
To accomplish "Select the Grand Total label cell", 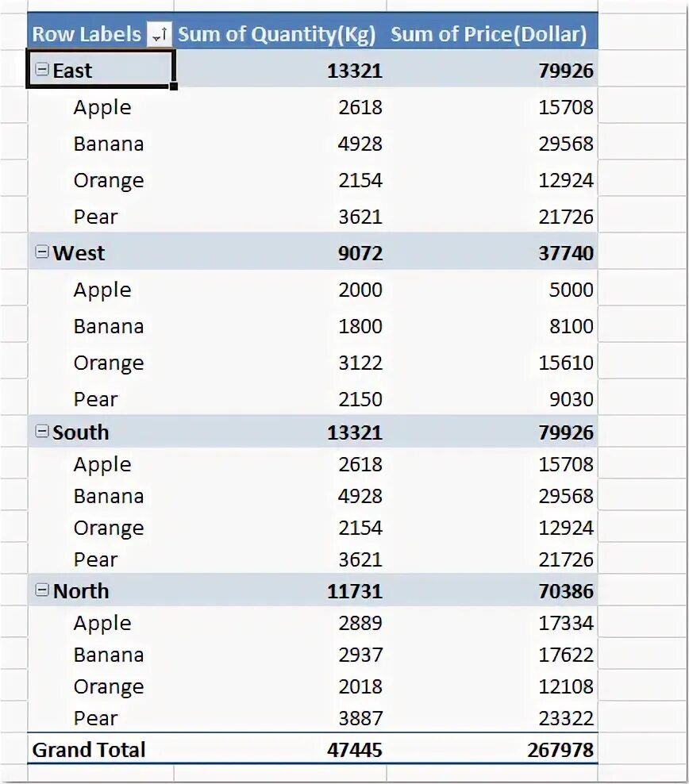I will (89, 750).
